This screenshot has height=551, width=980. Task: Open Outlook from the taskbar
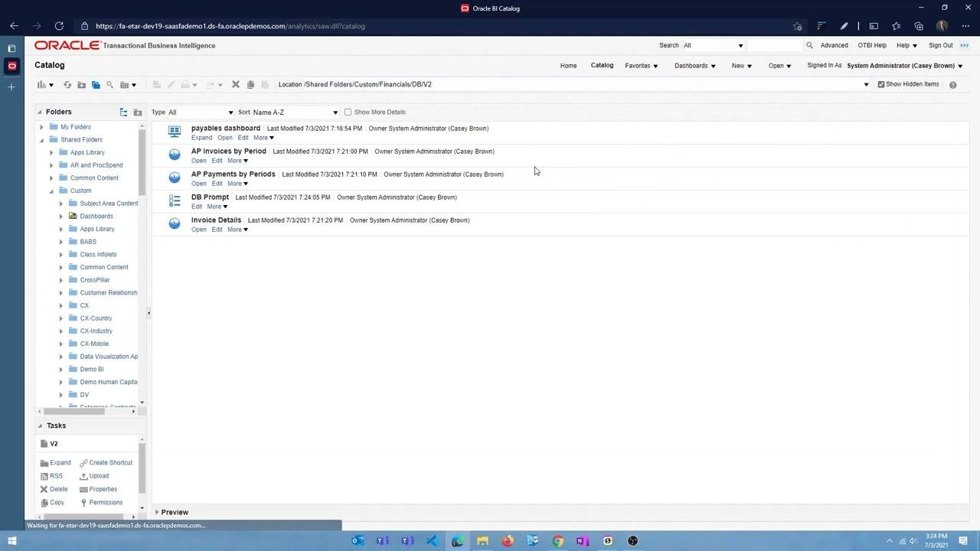point(357,541)
